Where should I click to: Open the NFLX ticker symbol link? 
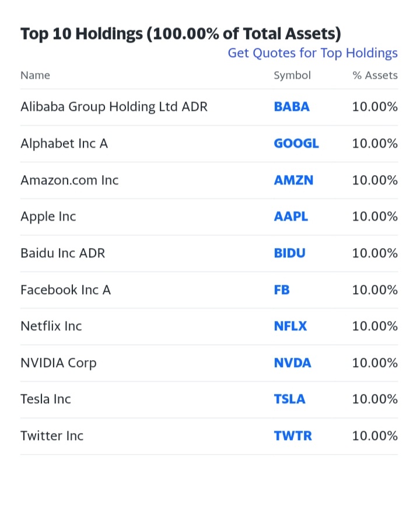tap(290, 326)
